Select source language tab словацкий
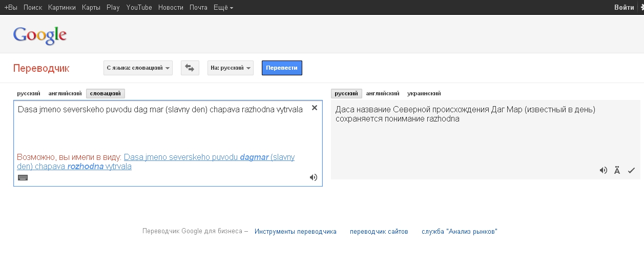This screenshot has height=264, width=644. pos(106,93)
